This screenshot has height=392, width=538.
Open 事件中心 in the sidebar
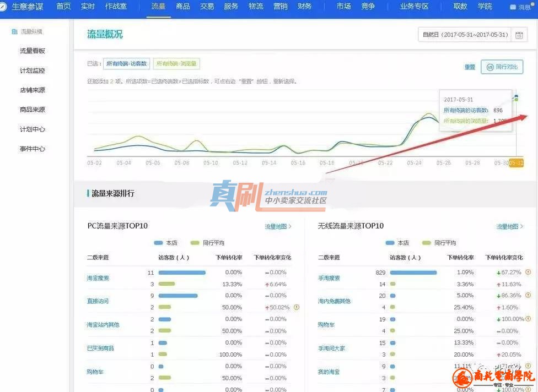(33, 149)
